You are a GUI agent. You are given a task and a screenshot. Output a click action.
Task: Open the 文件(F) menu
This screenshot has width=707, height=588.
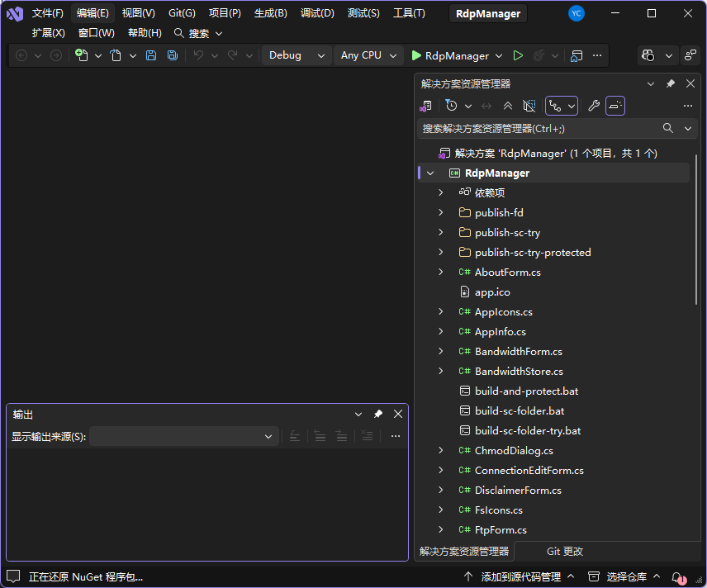[47, 13]
